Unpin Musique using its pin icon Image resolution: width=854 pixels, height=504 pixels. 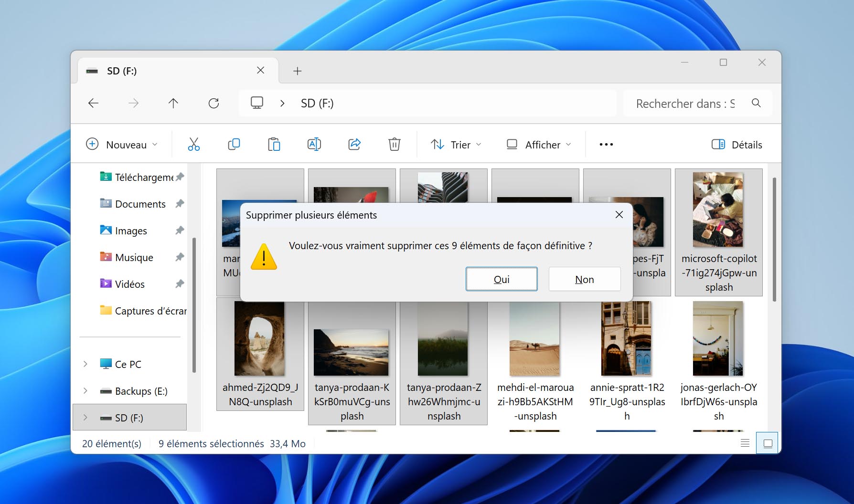pos(180,257)
